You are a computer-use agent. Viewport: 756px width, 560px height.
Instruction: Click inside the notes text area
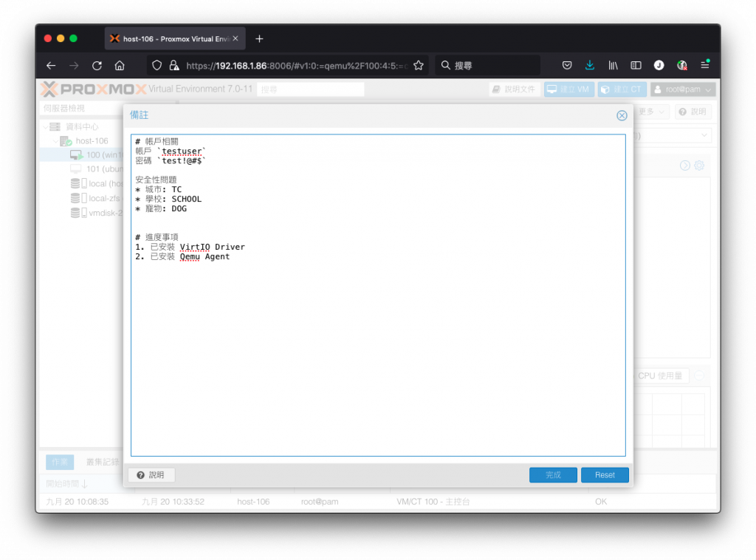click(x=378, y=296)
